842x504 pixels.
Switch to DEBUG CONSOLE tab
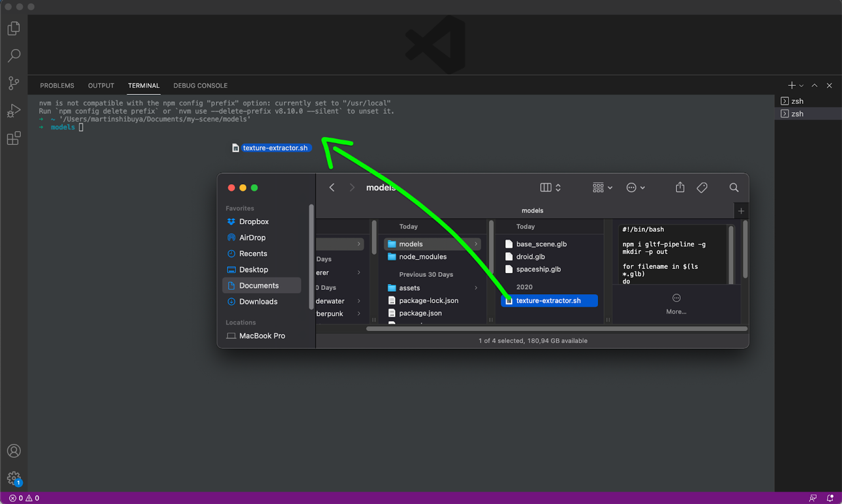(200, 85)
